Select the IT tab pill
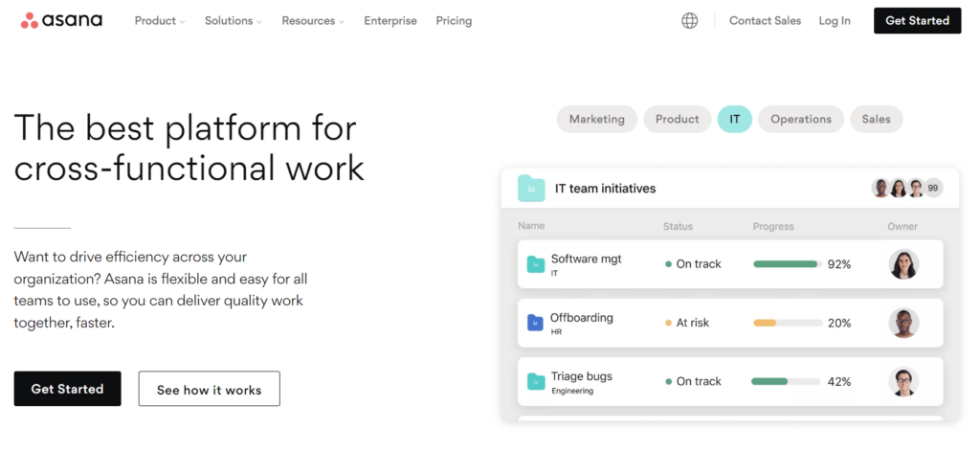Screen dimensions: 980x451 [734, 119]
